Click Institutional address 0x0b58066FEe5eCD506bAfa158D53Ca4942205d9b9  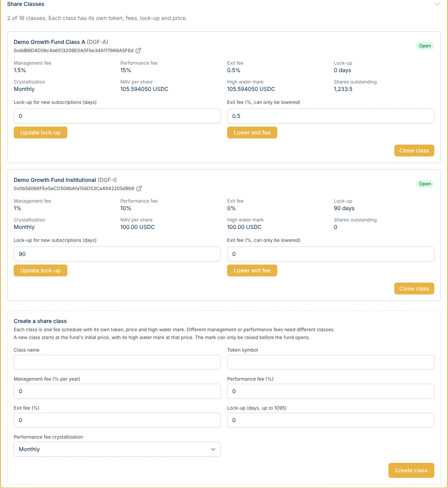pos(74,189)
